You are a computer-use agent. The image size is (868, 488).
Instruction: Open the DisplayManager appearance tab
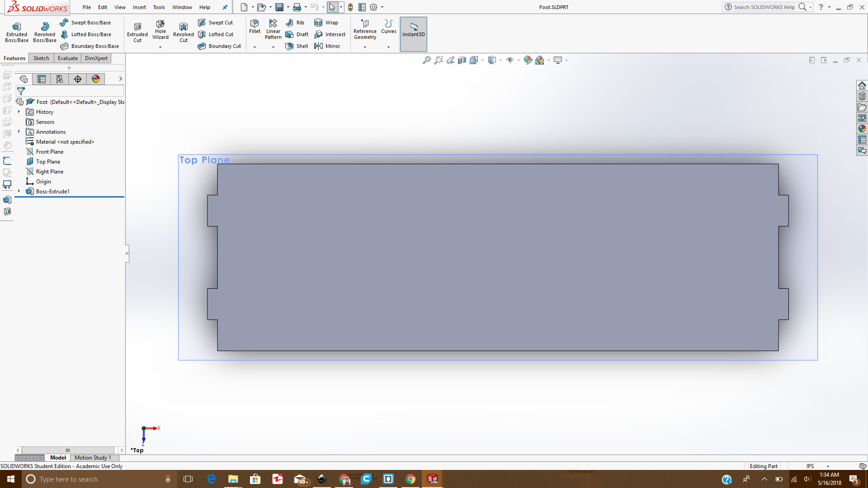pyautogui.click(x=96, y=79)
